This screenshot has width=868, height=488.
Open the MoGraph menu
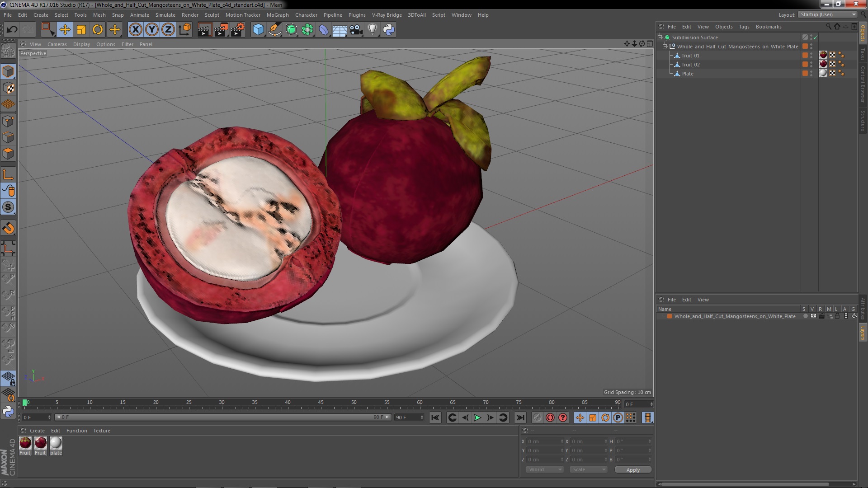277,15
